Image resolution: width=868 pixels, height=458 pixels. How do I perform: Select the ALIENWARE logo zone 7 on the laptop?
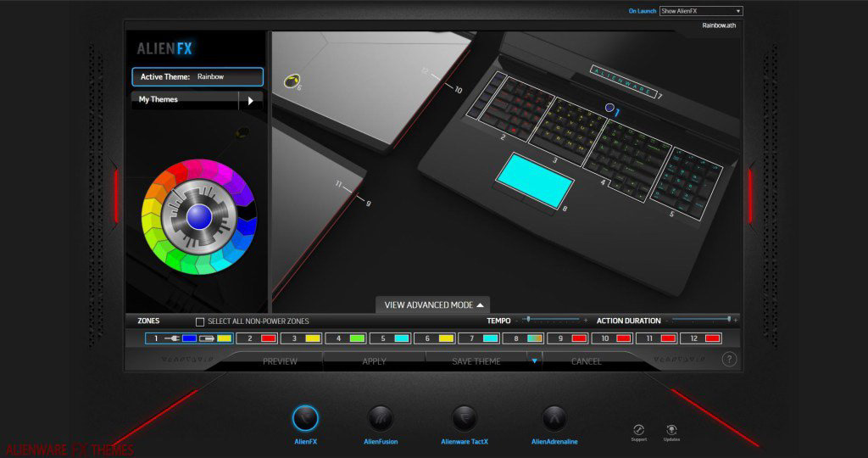click(x=623, y=81)
